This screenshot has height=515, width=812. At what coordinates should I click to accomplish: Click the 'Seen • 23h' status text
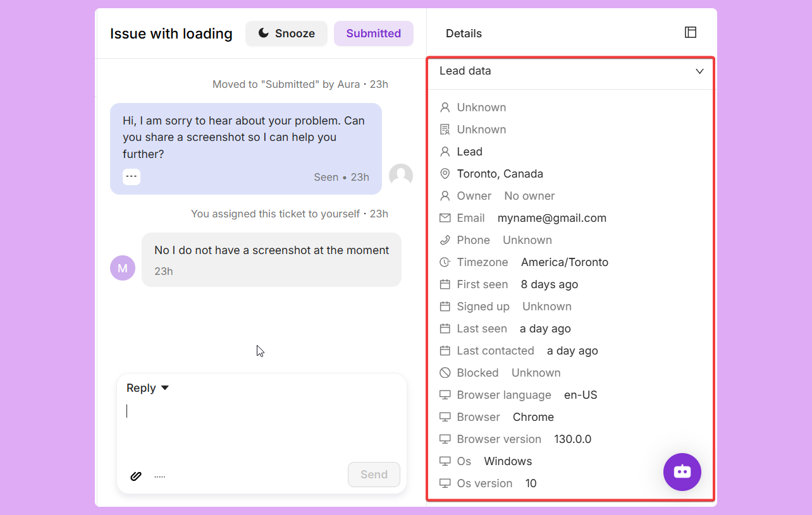pos(341,177)
